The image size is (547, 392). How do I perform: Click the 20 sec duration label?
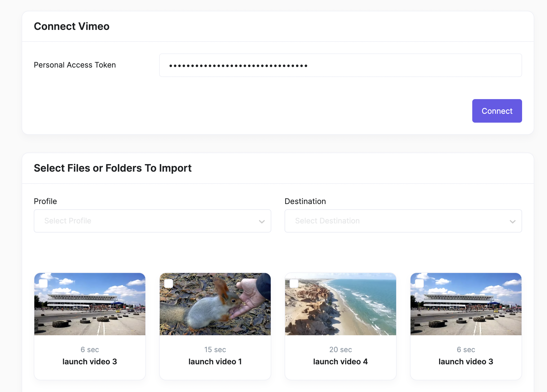coord(340,350)
